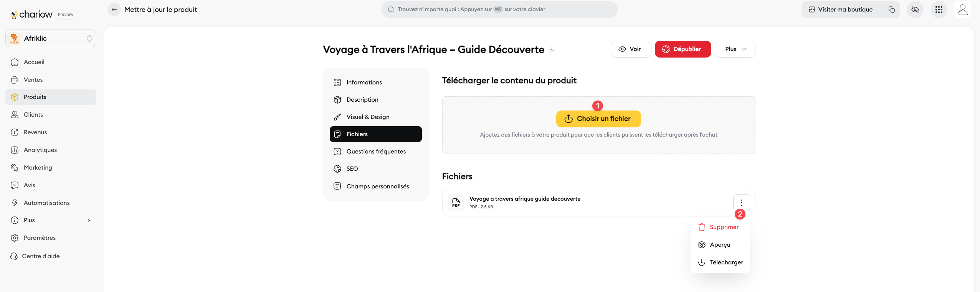The width and height of the screenshot is (980, 292).
Task: Click the copy store link icon
Action: coord(891,10)
